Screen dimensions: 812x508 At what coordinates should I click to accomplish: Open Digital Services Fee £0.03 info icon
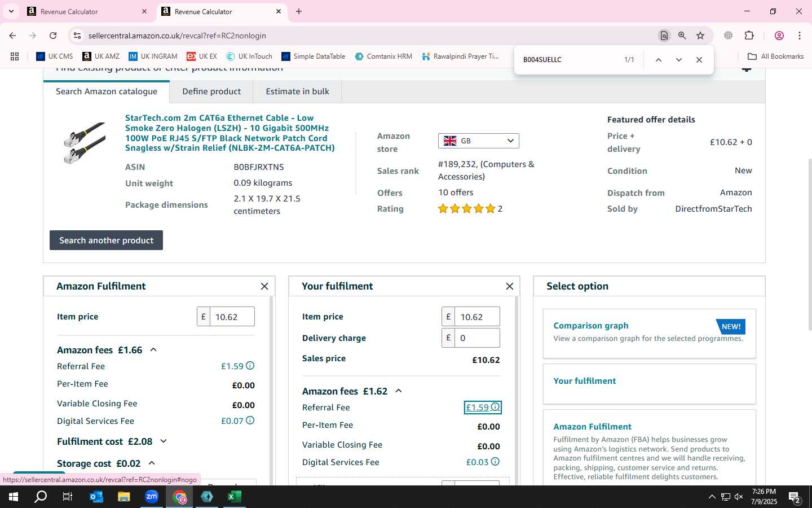pyautogui.click(x=495, y=462)
